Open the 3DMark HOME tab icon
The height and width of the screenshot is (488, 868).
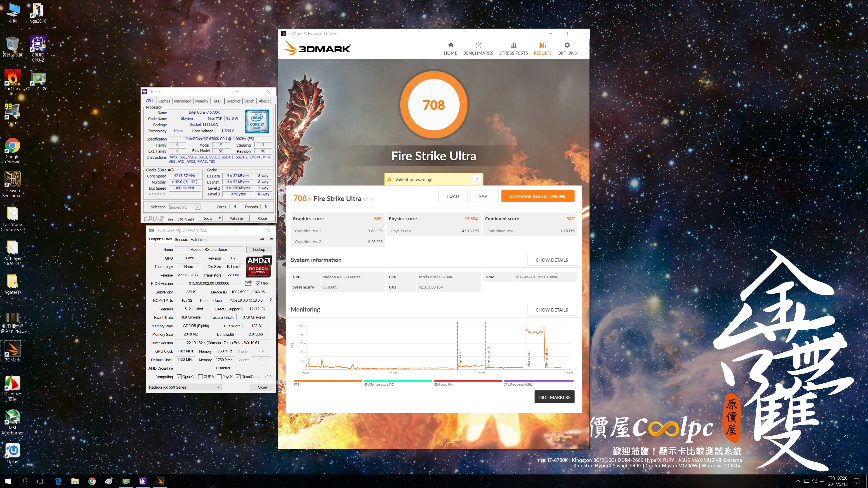(450, 45)
